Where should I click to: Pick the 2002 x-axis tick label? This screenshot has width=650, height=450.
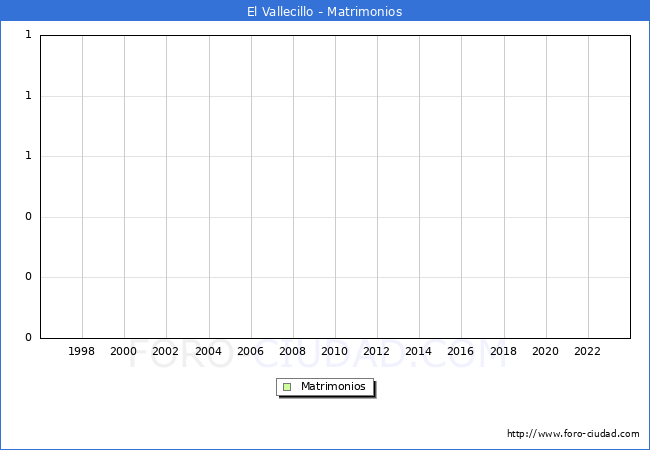166,352
